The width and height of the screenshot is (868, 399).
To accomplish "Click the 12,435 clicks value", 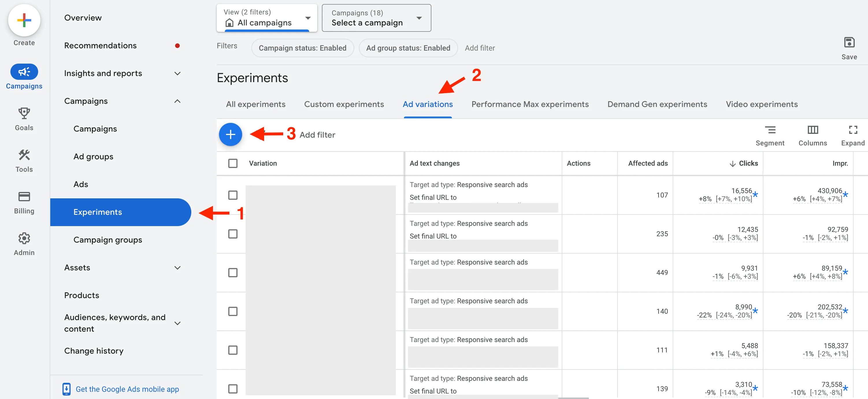I will pyautogui.click(x=748, y=229).
